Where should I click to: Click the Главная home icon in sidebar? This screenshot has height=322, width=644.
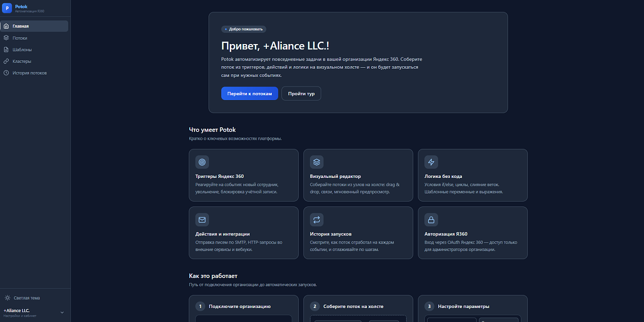pos(6,26)
